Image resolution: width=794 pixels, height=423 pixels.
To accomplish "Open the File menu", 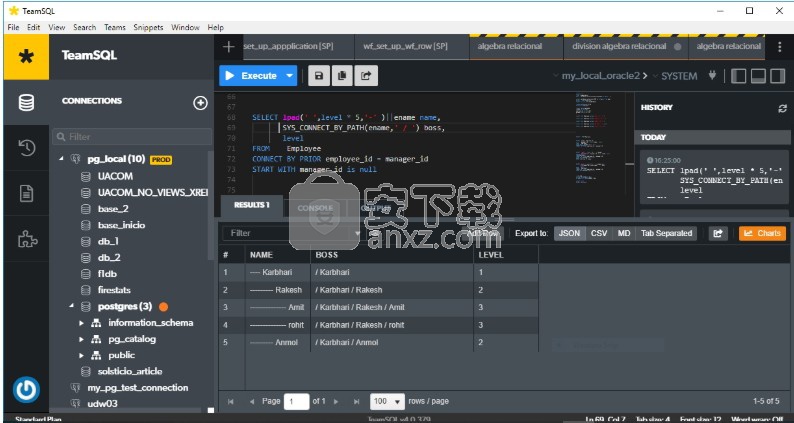I will click(x=14, y=27).
